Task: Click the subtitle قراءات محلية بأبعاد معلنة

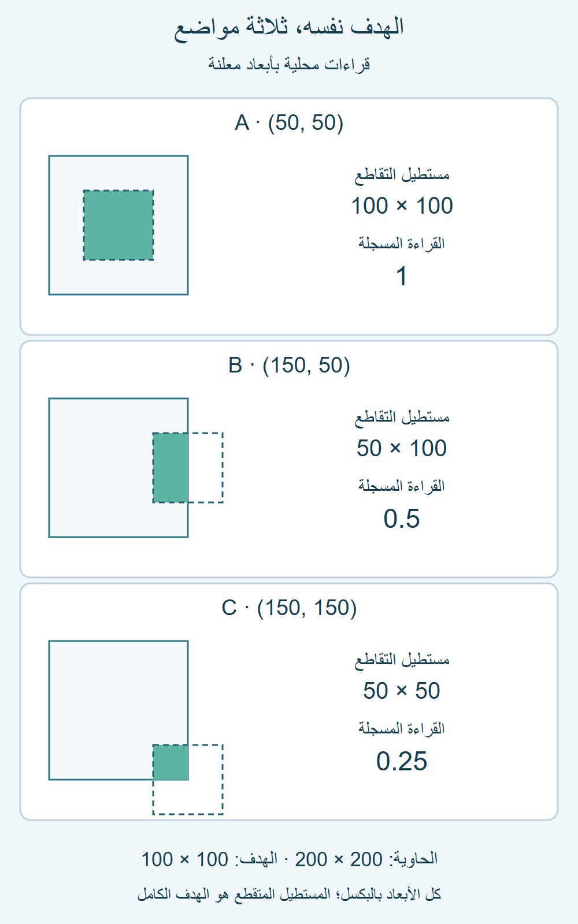Action: coord(289,64)
